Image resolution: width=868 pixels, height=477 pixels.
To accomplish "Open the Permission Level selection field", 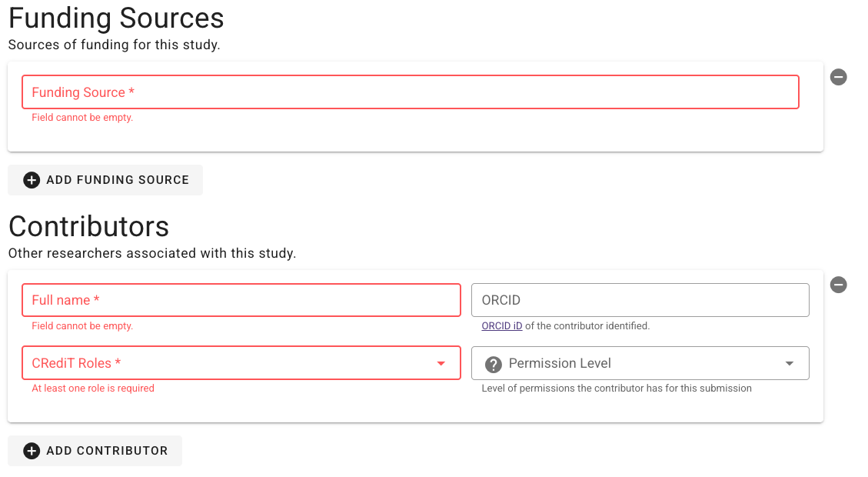I will pos(640,363).
